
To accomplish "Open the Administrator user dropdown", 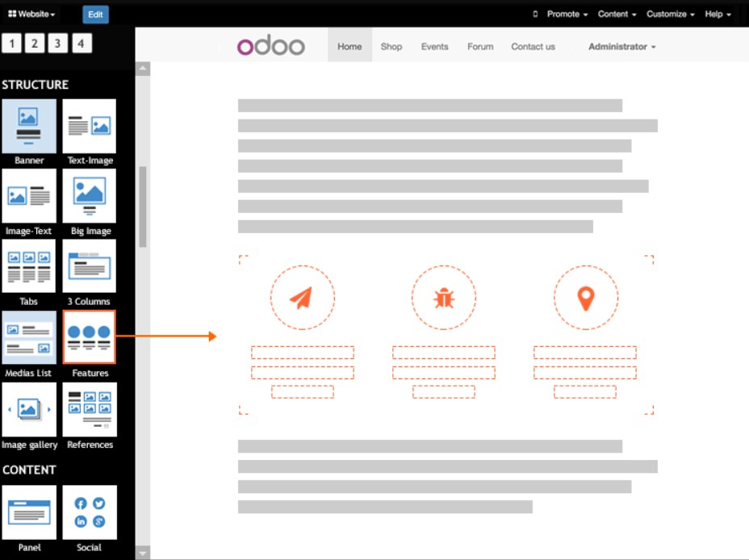I will tap(621, 47).
